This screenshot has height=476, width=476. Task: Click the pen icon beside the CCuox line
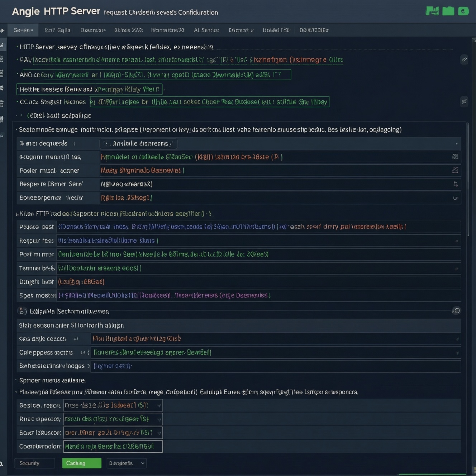pos(464,102)
